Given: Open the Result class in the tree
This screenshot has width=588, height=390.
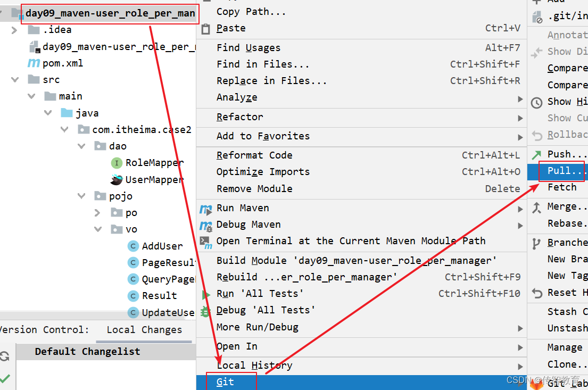Looking at the screenshot, I should click(x=159, y=296).
